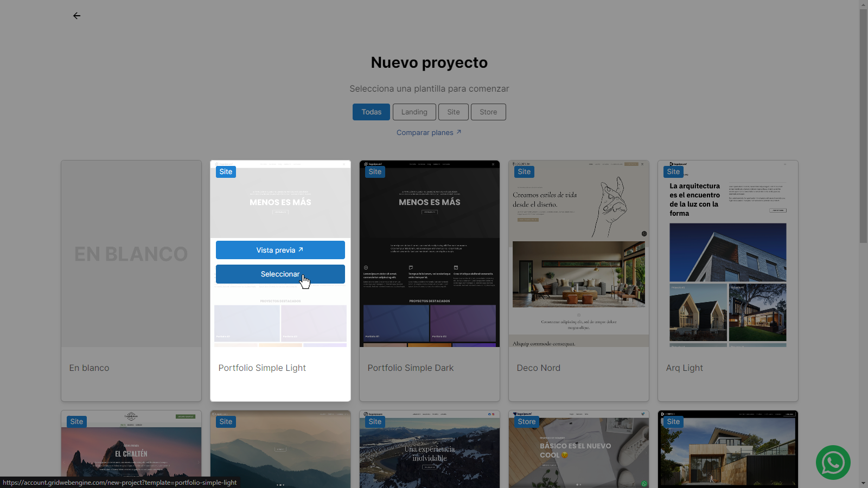
Task: Filter templates by Todas
Action: [x=371, y=112]
